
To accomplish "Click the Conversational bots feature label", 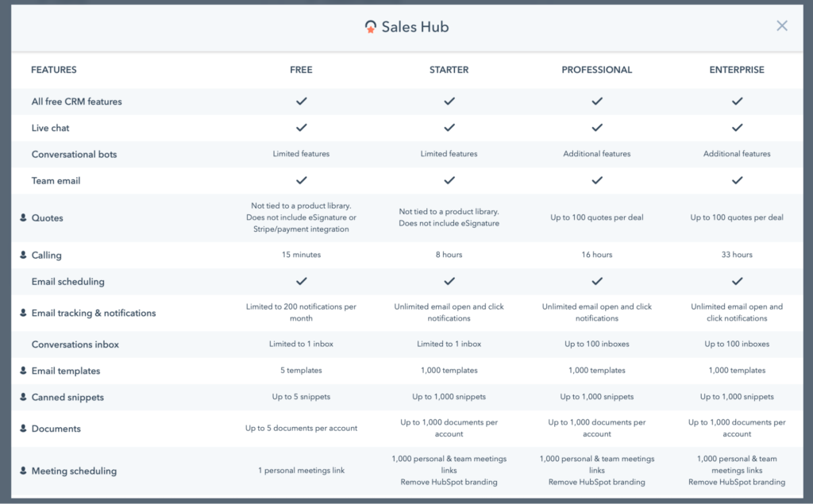I will tap(74, 154).
